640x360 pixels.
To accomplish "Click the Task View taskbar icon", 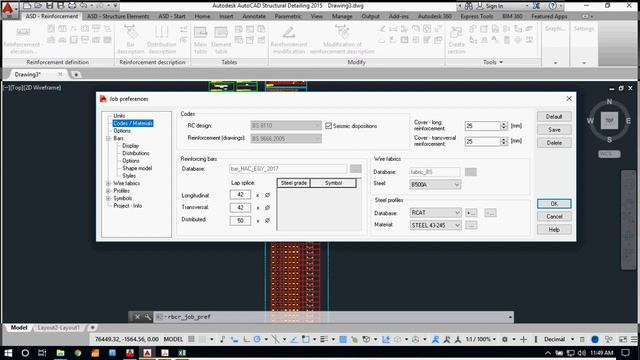I will (42, 353).
